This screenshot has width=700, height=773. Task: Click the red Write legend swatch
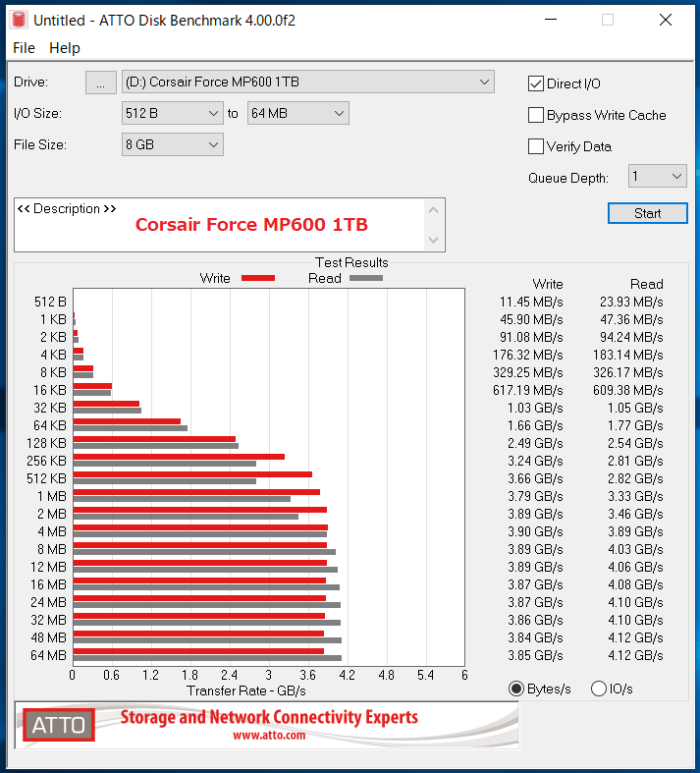click(258, 278)
